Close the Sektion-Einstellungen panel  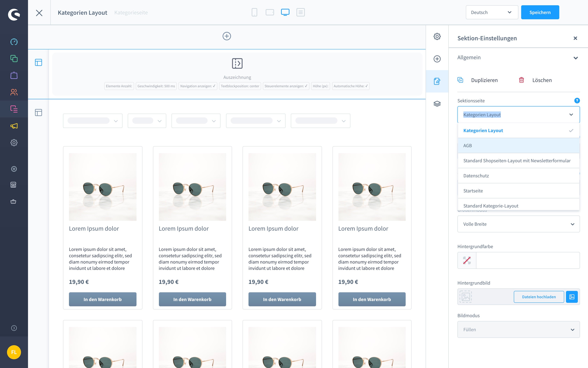tap(575, 38)
